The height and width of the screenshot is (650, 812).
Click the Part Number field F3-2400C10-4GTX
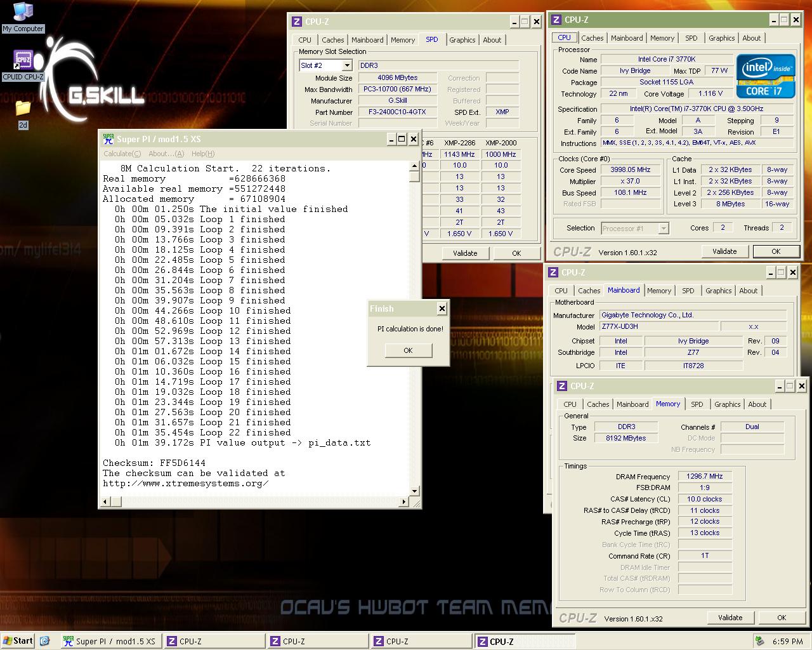point(398,112)
